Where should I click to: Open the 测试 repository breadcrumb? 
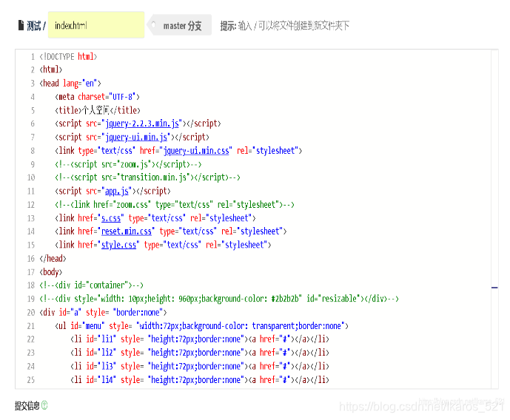(33, 26)
